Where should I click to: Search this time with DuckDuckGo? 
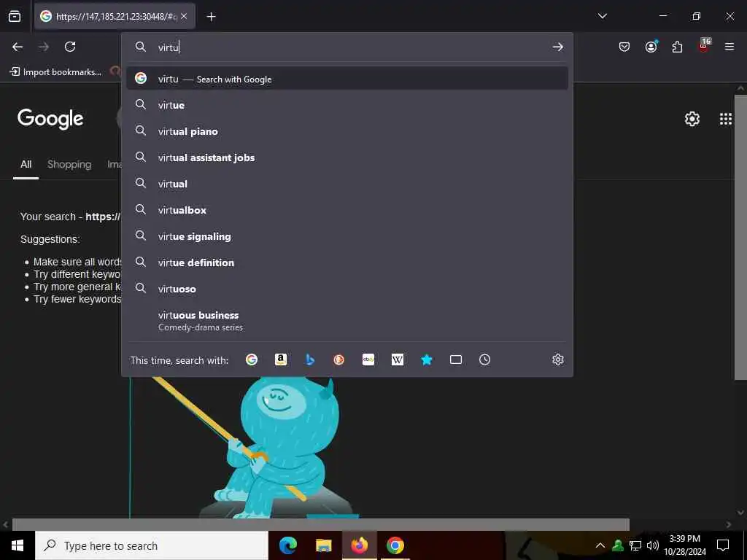point(338,359)
